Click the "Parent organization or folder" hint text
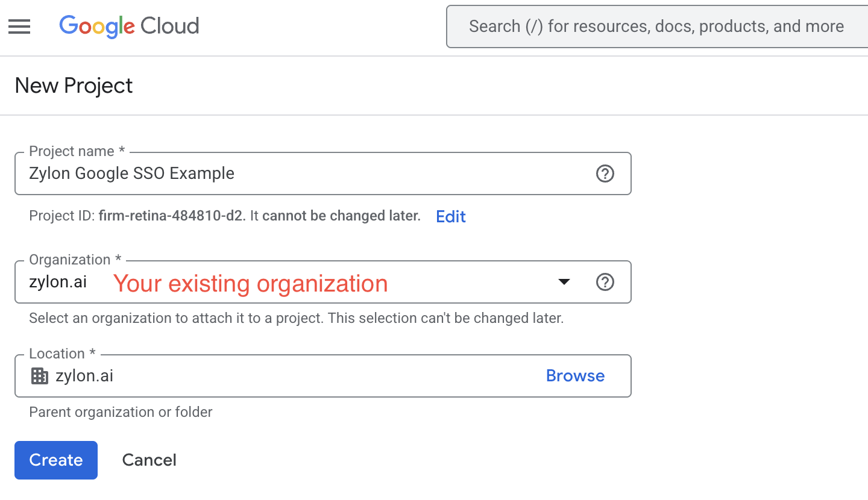This screenshot has width=868, height=500. (121, 412)
